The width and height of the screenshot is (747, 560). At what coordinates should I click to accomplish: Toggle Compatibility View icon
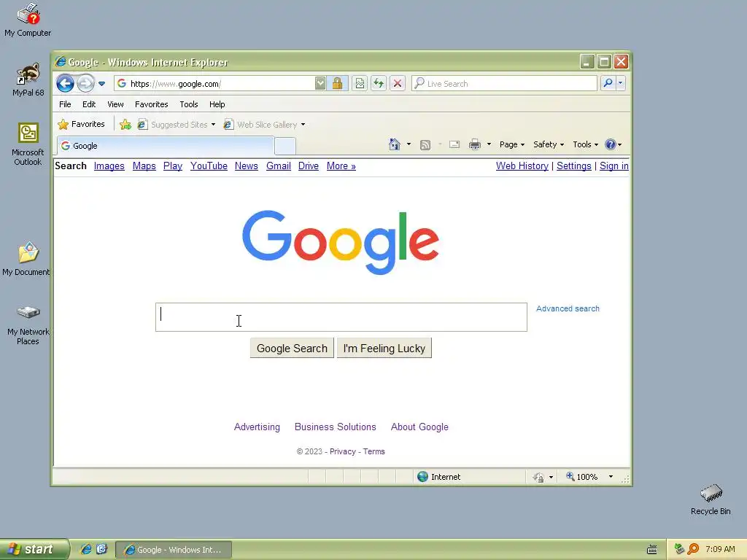(360, 84)
